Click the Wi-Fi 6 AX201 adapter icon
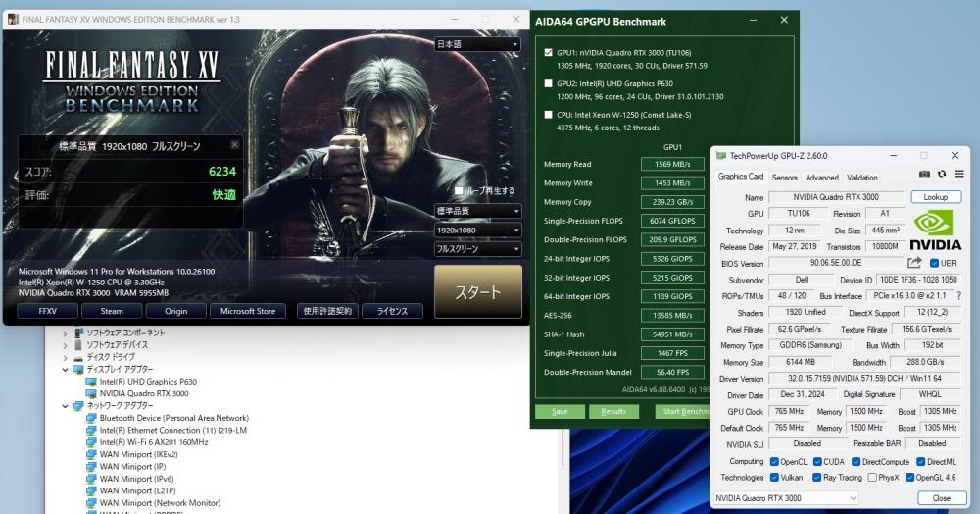Image resolution: width=980 pixels, height=514 pixels. point(91,442)
